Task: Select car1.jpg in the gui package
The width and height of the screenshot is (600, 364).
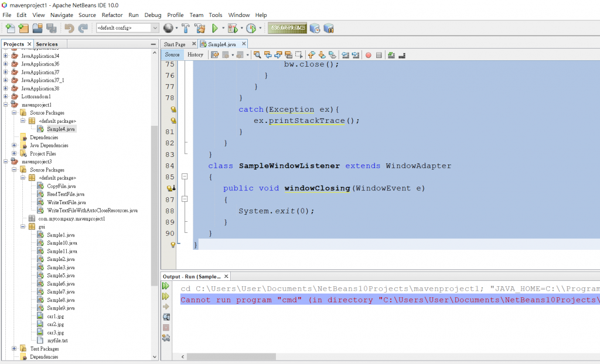Action: pyautogui.click(x=55, y=316)
